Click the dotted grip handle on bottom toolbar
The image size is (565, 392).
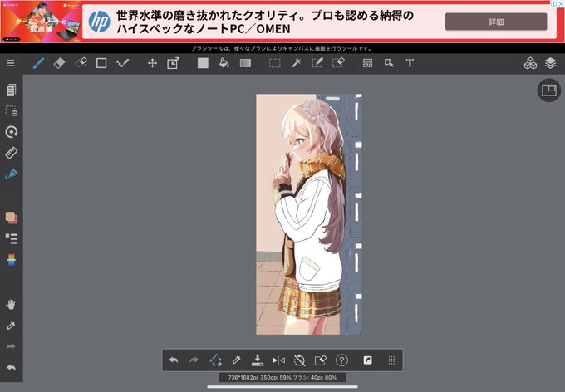coord(391,360)
